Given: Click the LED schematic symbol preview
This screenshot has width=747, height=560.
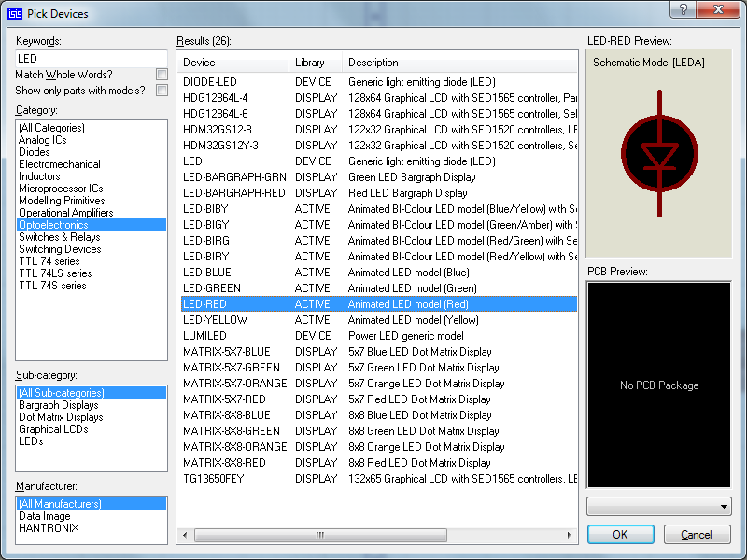Looking at the screenshot, I should (x=659, y=153).
